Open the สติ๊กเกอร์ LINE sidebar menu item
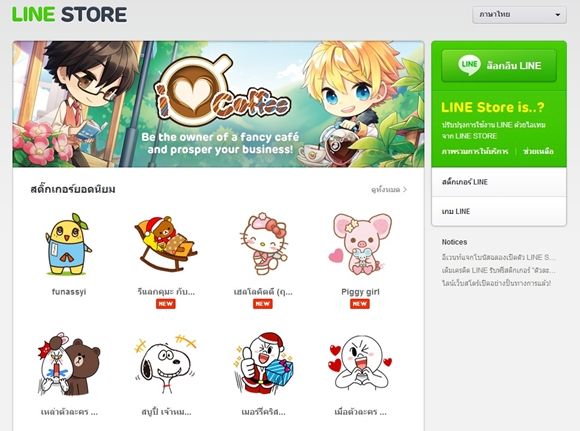Screen dimensions: 580x431 [499, 182]
